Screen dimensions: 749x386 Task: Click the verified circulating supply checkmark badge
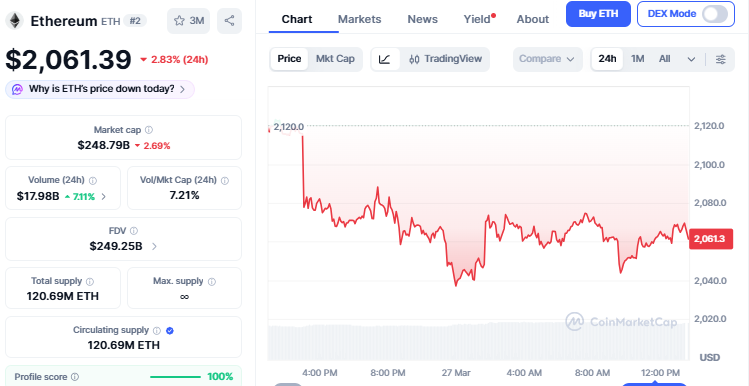click(x=170, y=331)
